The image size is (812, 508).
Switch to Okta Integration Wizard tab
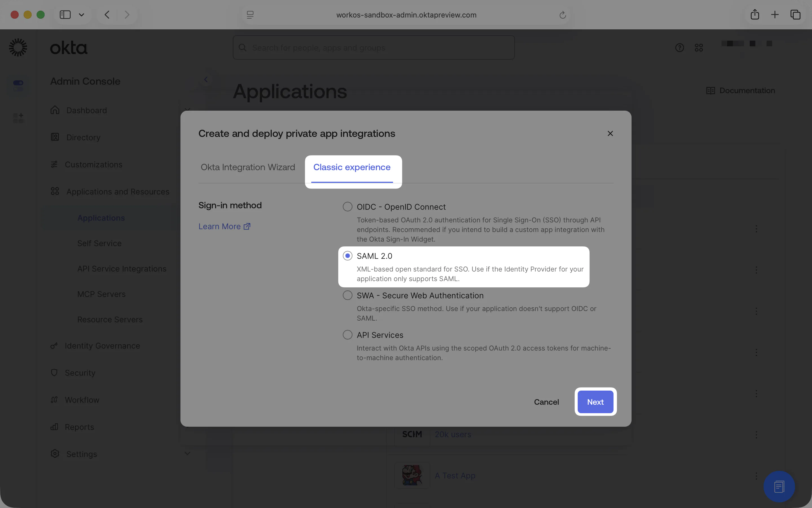click(248, 167)
